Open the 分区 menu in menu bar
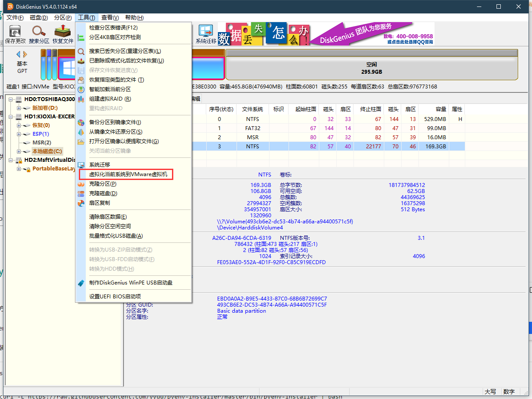 (x=62, y=18)
